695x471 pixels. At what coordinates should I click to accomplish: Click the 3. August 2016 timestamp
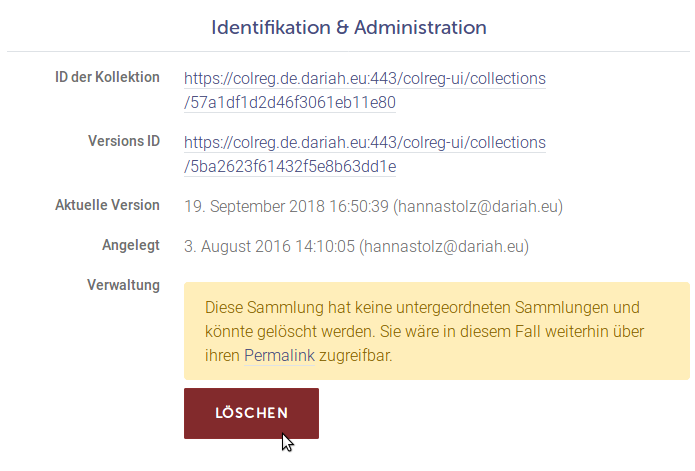pyautogui.click(x=269, y=246)
